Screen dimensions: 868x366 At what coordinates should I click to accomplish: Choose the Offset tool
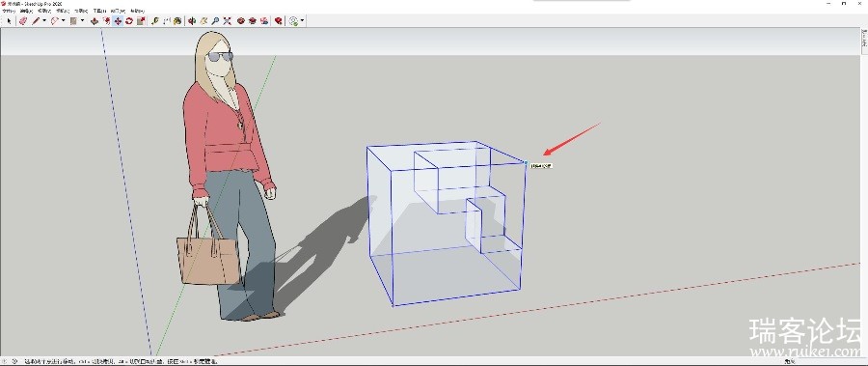106,21
